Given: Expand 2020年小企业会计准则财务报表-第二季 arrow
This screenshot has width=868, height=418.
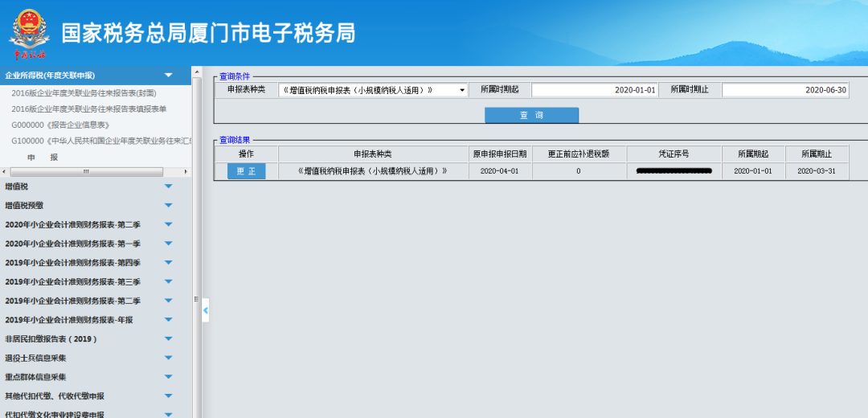Looking at the screenshot, I should (168, 224).
